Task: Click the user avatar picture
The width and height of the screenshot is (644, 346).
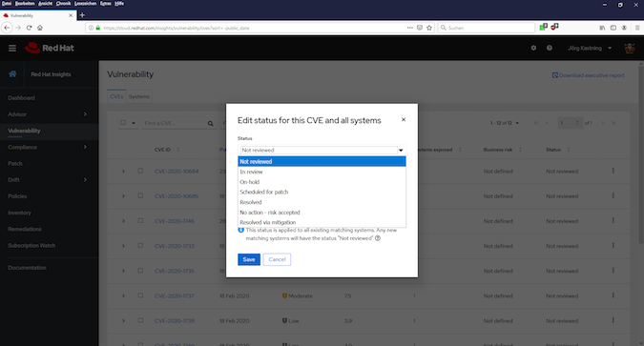Action: pyautogui.click(x=630, y=48)
